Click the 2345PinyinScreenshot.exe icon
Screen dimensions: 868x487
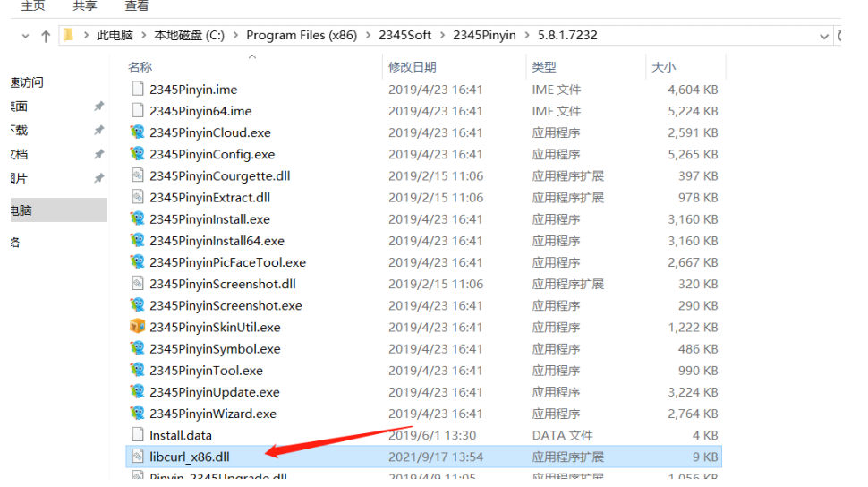(137, 304)
